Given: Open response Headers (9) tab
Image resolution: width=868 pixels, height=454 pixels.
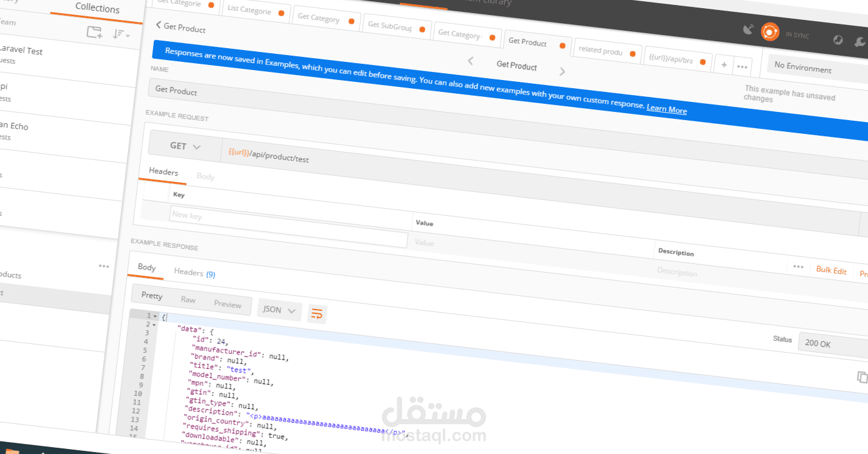Looking at the screenshot, I should click(194, 273).
